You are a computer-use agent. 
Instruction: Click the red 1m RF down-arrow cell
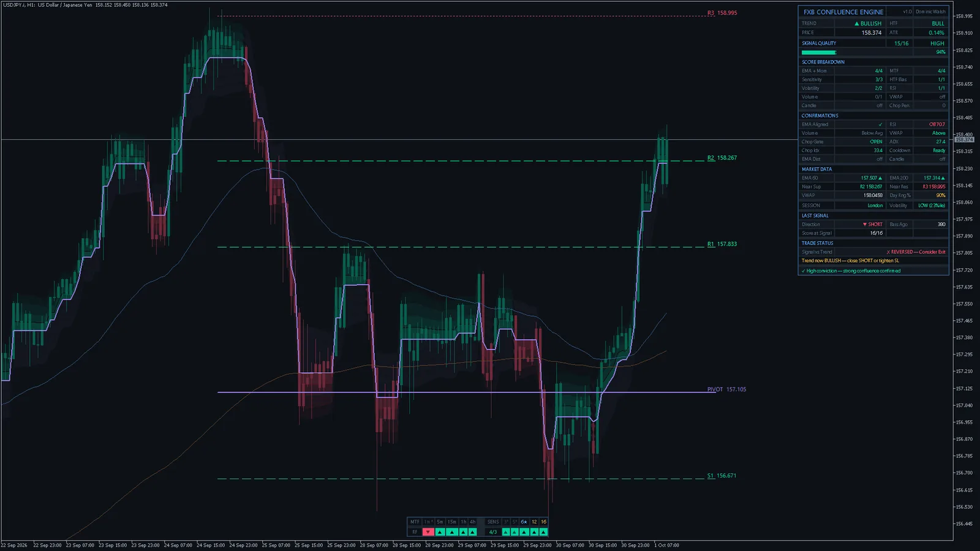428,532
